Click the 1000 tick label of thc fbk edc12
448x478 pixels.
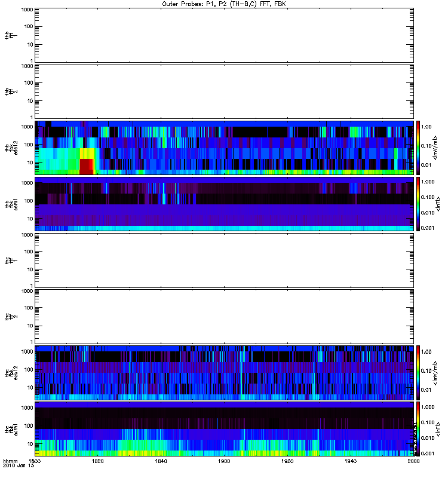(x=27, y=351)
